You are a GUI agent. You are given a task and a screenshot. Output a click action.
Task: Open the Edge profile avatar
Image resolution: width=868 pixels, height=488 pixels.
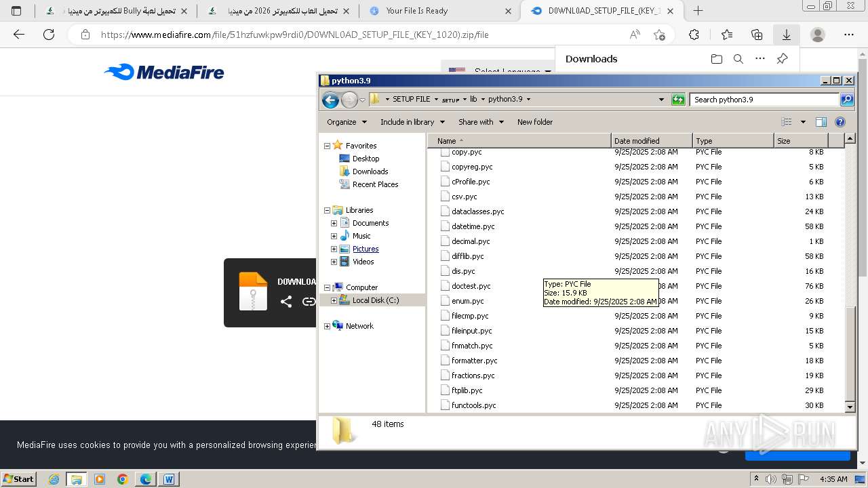pyautogui.click(x=818, y=35)
